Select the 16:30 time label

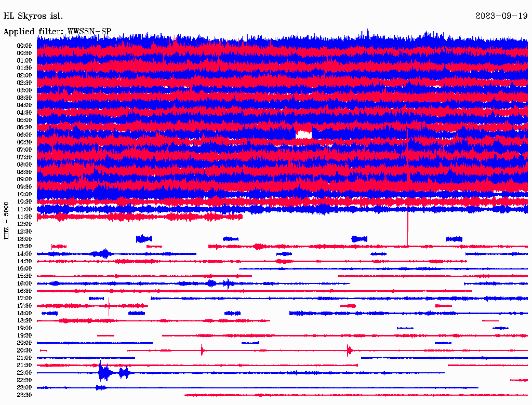click(24, 291)
